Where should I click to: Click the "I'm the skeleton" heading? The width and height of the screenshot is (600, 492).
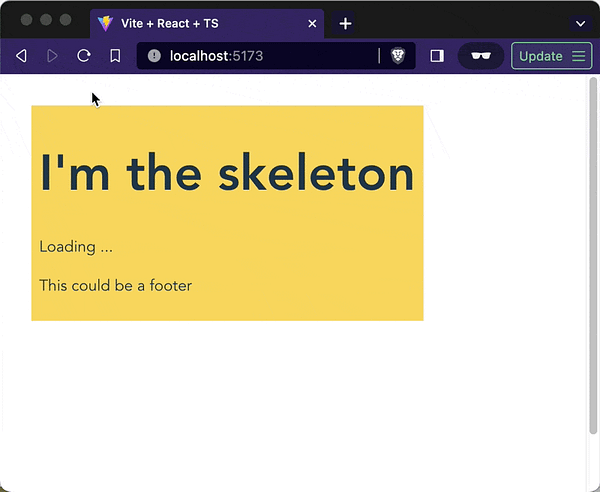(227, 173)
